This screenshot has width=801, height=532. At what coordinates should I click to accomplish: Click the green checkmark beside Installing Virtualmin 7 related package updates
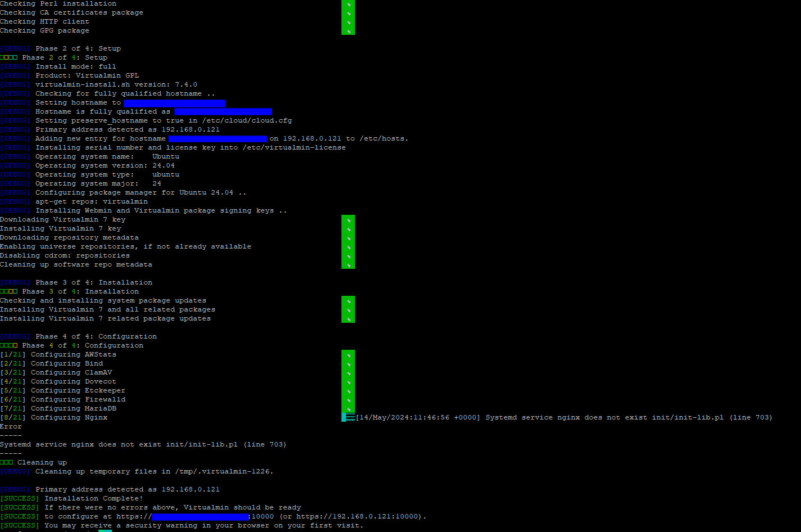tap(348, 318)
